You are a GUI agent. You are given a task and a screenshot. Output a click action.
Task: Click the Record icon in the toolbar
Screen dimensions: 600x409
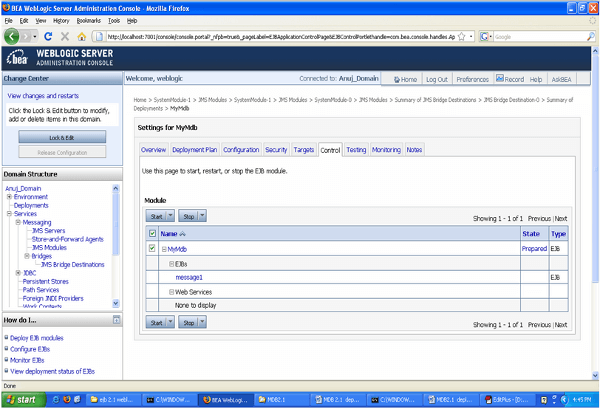(x=500, y=78)
